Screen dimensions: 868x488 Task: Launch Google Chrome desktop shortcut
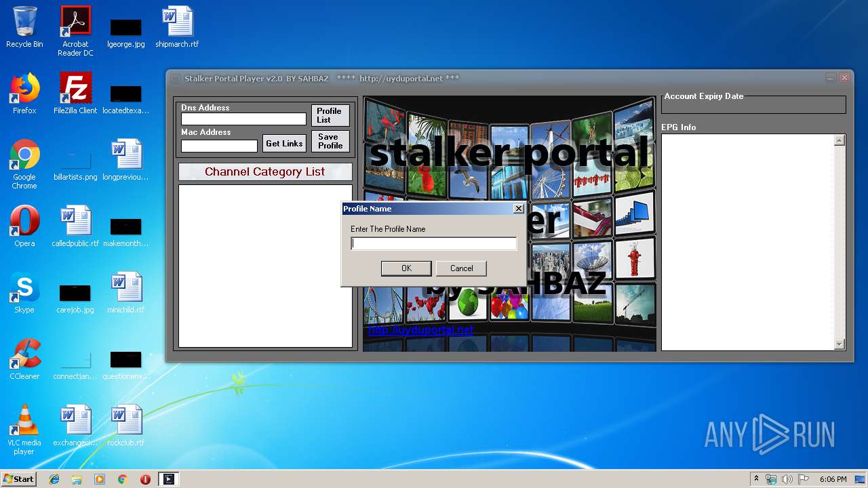point(24,164)
